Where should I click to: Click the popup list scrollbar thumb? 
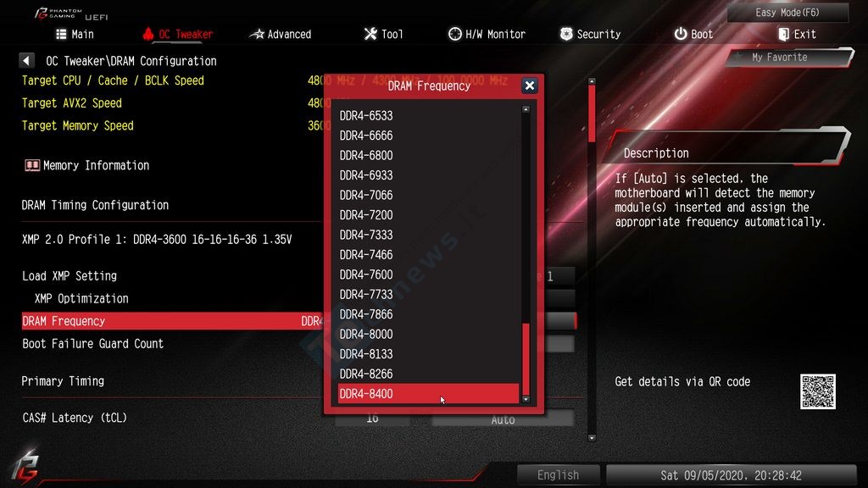tap(526, 359)
